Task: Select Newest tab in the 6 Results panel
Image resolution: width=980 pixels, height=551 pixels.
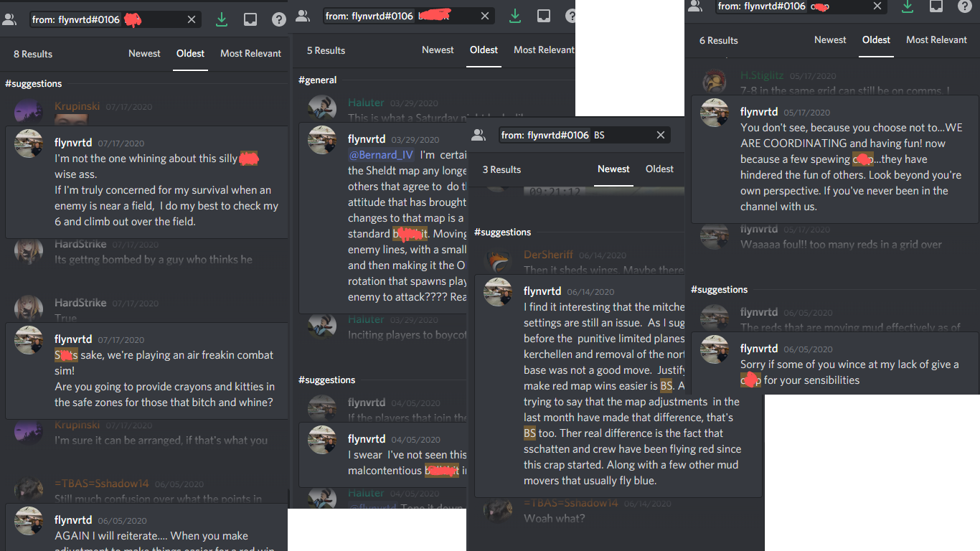Action: pyautogui.click(x=830, y=40)
